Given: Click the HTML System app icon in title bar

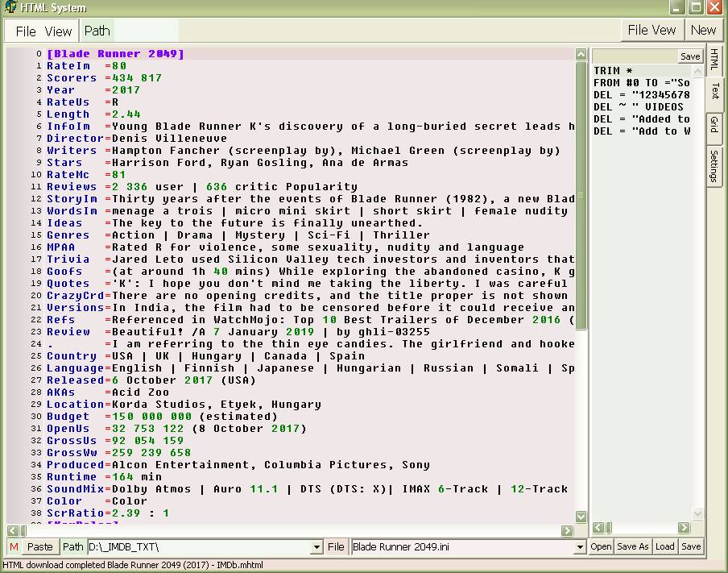Looking at the screenshot, I should [10, 7].
